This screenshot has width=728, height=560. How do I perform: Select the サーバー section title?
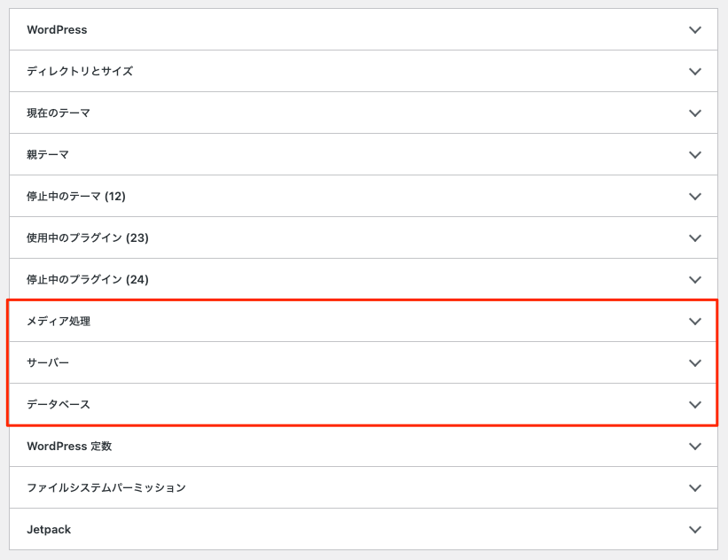click(48, 363)
